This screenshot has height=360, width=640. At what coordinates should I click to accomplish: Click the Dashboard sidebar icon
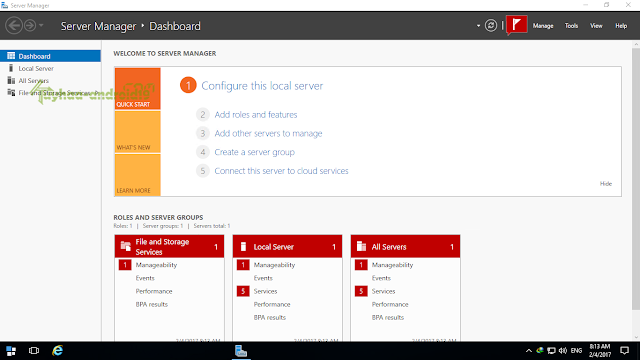coord(11,56)
